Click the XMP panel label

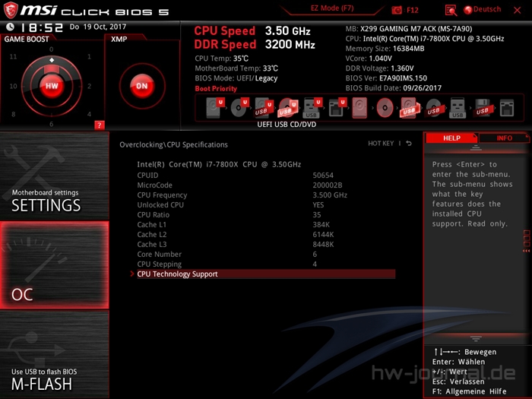coord(119,39)
